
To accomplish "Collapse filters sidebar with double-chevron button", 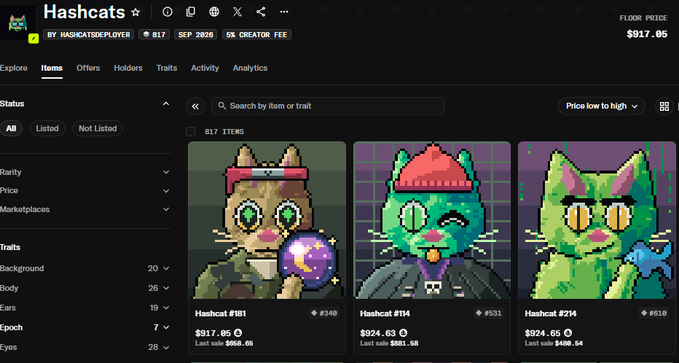I will [x=195, y=106].
